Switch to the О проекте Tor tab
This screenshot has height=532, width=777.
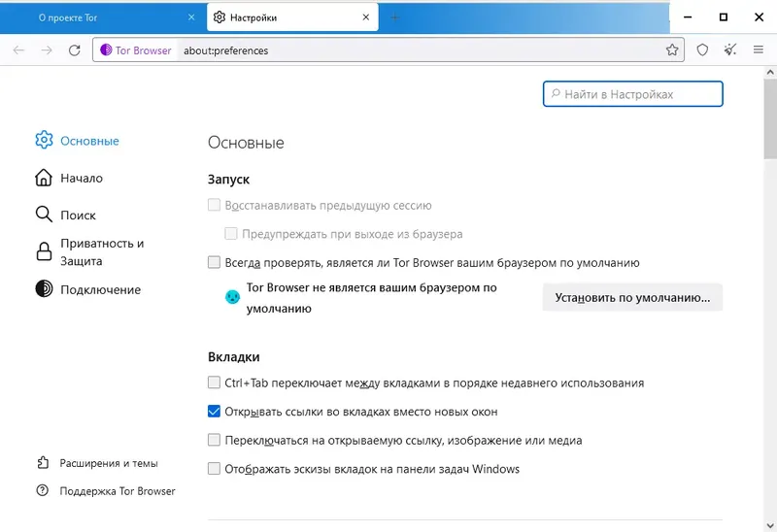103,17
